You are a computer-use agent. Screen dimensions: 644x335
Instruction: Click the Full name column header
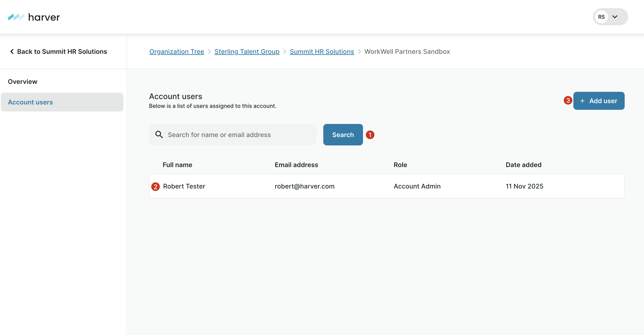(x=177, y=165)
